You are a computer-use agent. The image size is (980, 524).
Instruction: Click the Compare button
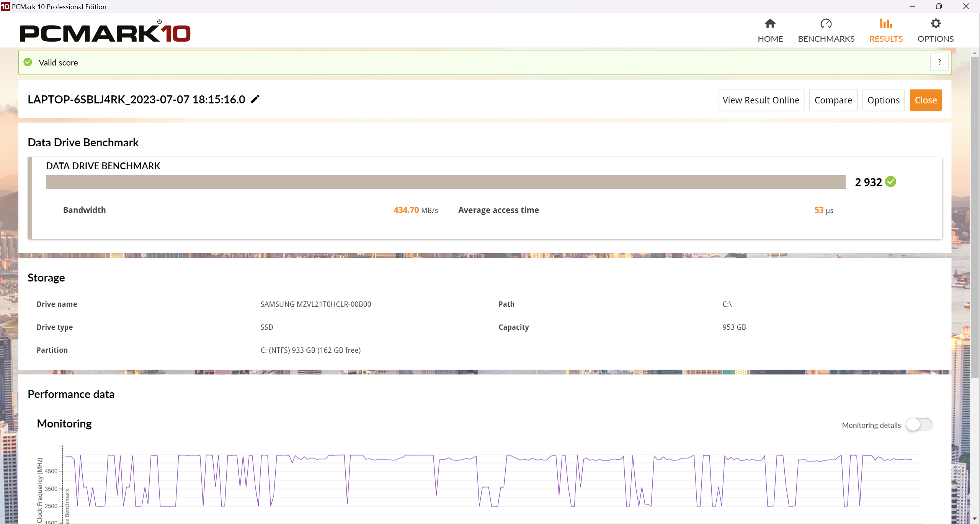(x=833, y=100)
